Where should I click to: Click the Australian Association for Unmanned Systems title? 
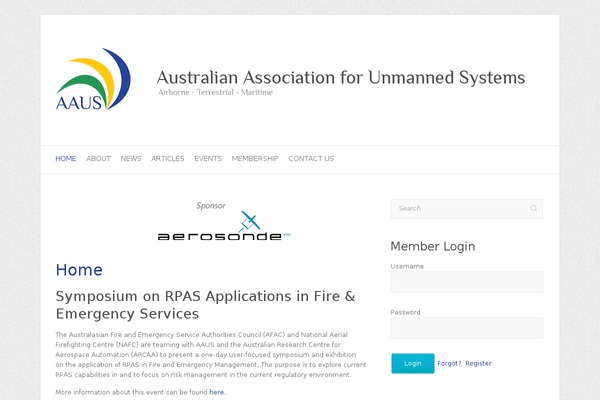[341, 77]
